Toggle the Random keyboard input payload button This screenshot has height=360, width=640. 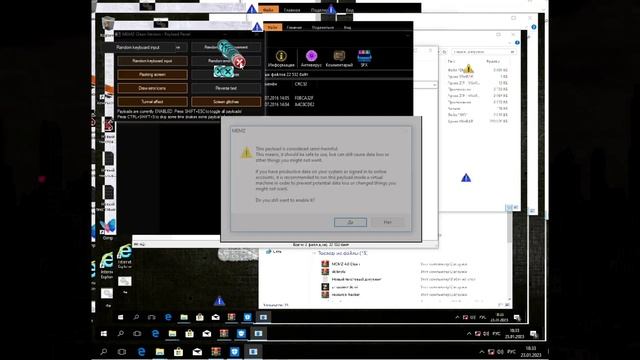point(152,61)
